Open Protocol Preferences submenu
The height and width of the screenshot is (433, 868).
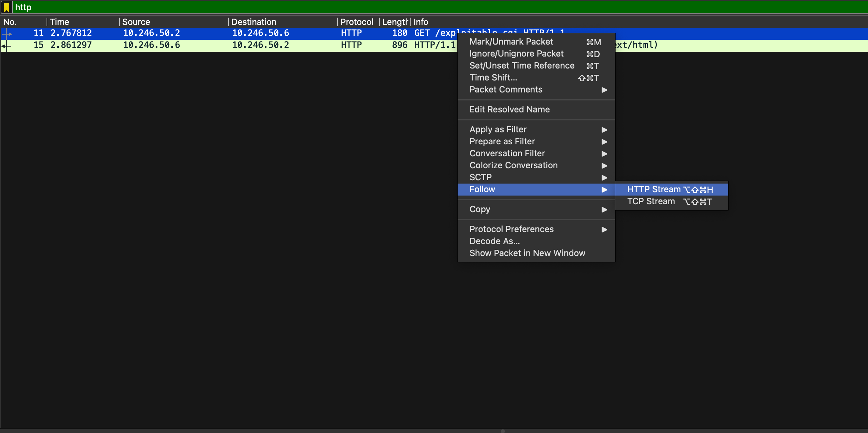pos(511,229)
